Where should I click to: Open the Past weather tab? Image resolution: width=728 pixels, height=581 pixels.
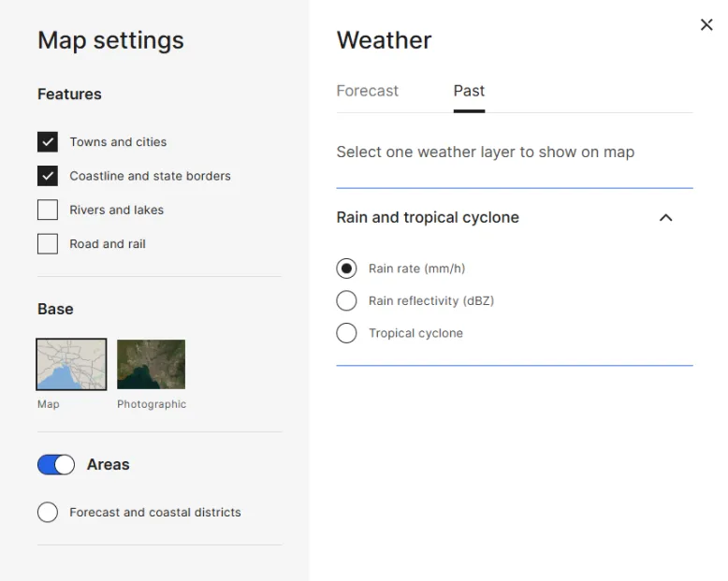tap(469, 91)
